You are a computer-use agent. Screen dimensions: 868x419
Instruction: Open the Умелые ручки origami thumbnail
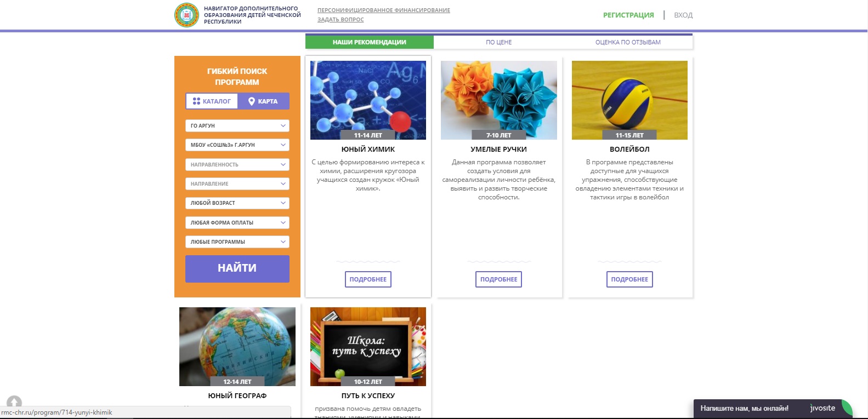(x=498, y=100)
